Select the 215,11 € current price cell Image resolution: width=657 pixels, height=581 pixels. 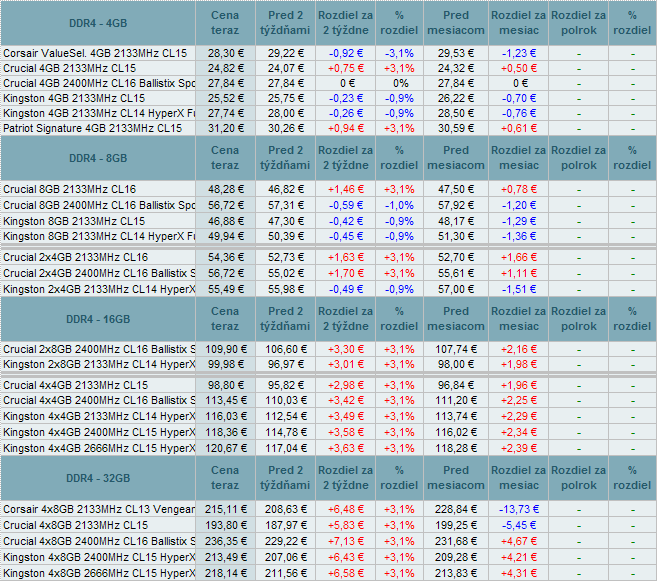tap(225, 509)
